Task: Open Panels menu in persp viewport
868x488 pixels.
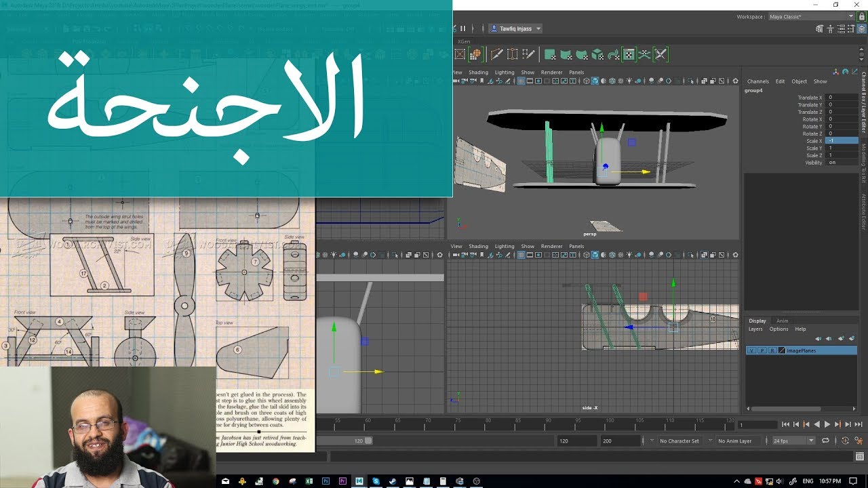Action: coord(576,73)
